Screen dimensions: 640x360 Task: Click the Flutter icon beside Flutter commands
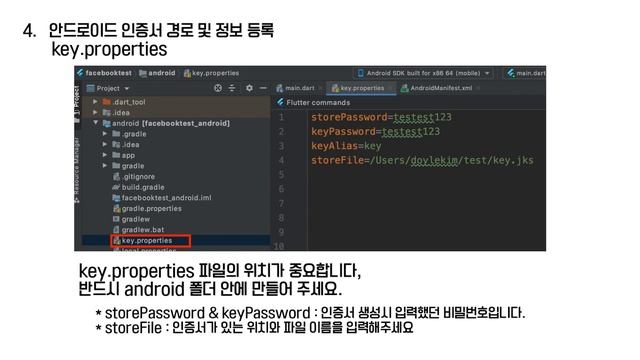[x=280, y=102]
